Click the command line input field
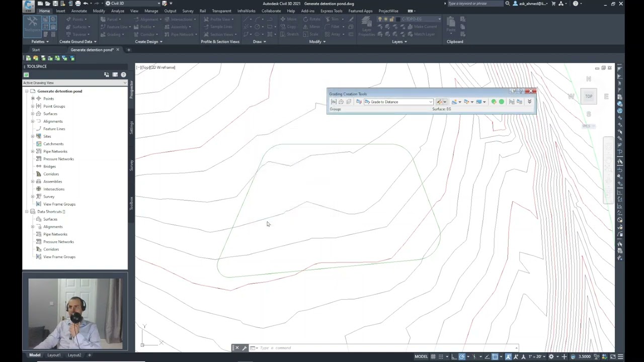This screenshot has width=644, height=362. [x=387, y=348]
